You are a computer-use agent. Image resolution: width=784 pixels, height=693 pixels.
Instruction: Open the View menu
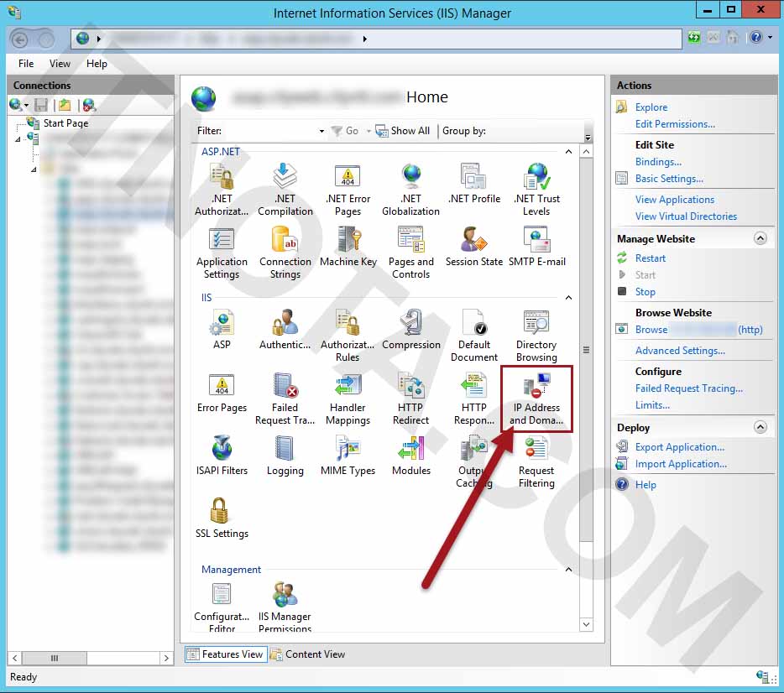(59, 63)
